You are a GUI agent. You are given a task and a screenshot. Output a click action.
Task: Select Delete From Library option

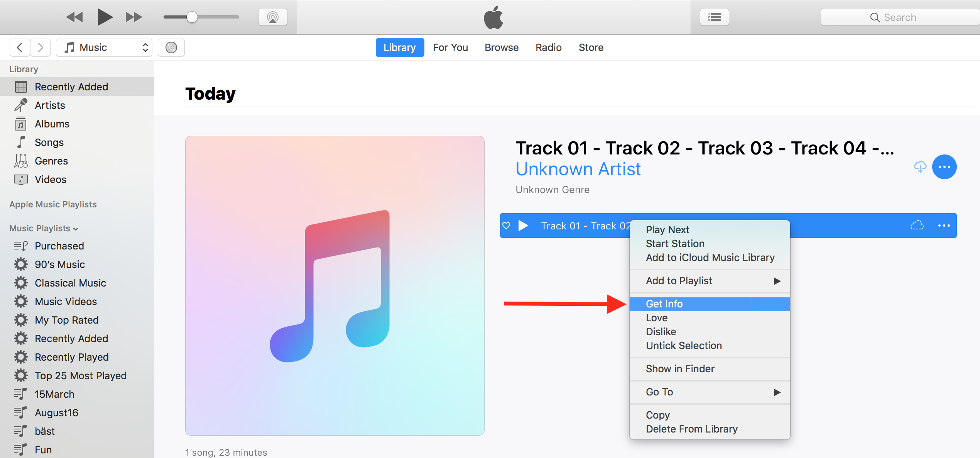pos(693,429)
